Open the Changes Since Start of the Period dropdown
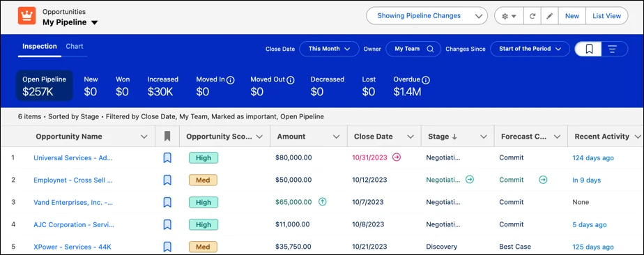The width and height of the screenshot is (644, 255). click(x=530, y=49)
